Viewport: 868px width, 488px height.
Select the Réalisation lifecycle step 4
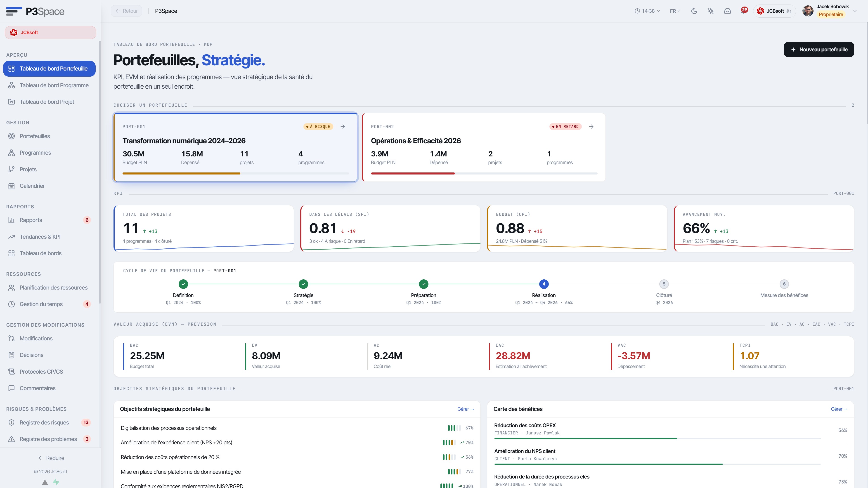pyautogui.click(x=544, y=284)
